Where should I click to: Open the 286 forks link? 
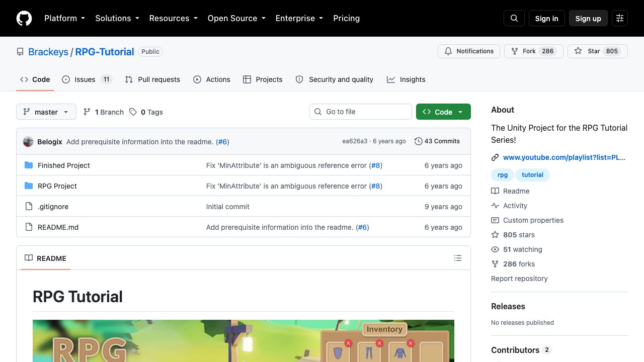tap(513, 264)
